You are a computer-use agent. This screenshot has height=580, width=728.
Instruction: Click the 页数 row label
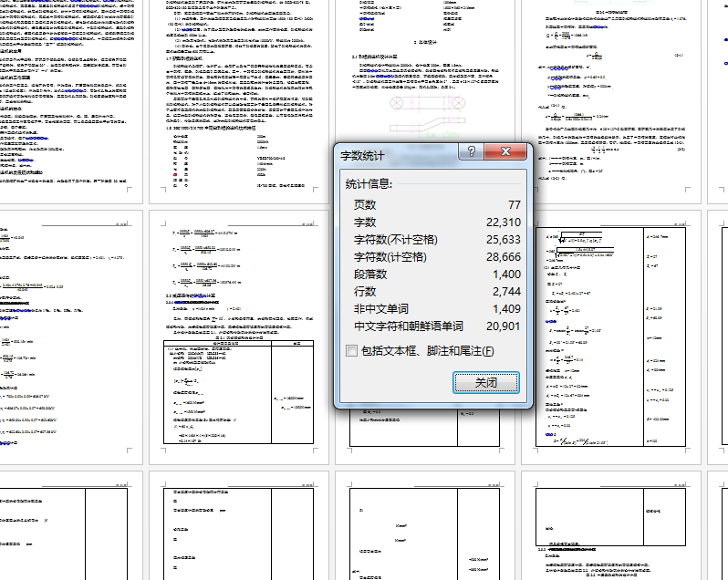(365, 204)
